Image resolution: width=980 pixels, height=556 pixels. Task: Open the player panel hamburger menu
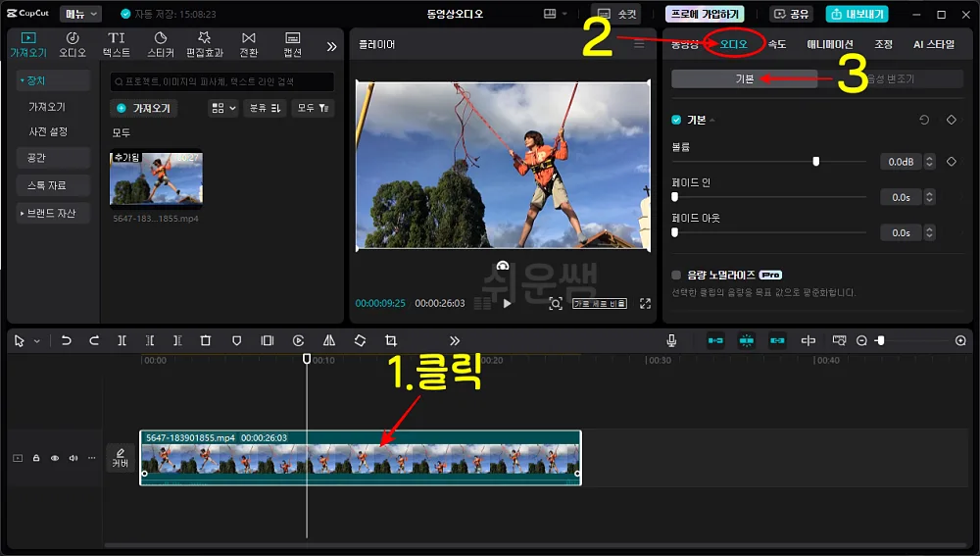[639, 44]
